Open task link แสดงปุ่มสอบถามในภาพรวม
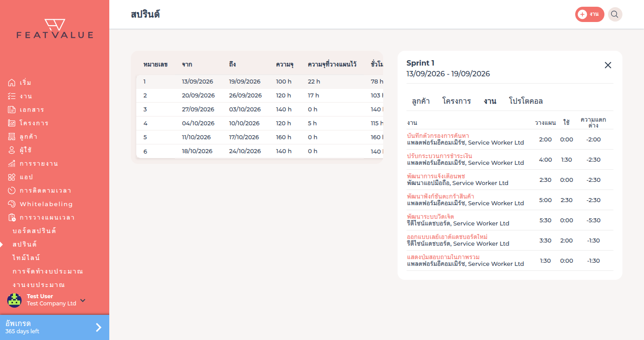The height and width of the screenshot is (340, 644). click(x=443, y=257)
